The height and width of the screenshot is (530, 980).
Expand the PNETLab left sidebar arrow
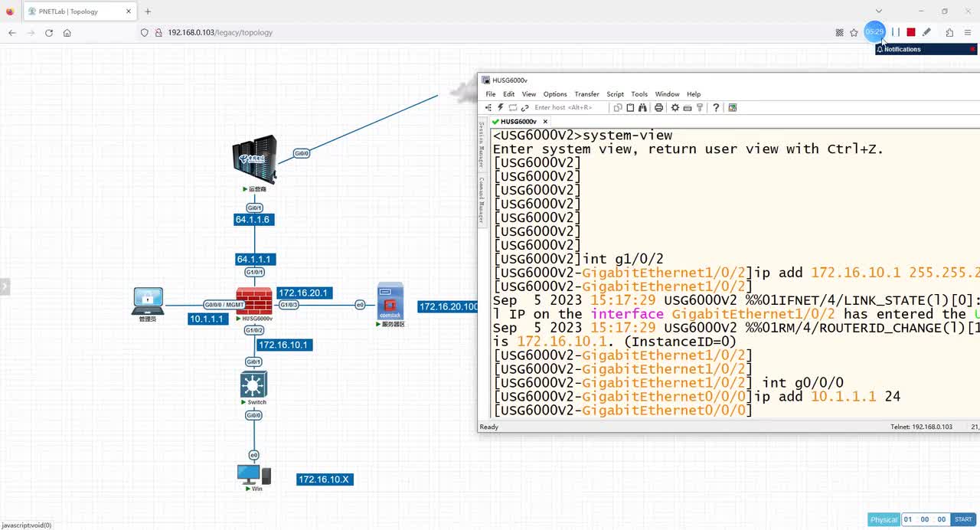[x=4, y=286]
